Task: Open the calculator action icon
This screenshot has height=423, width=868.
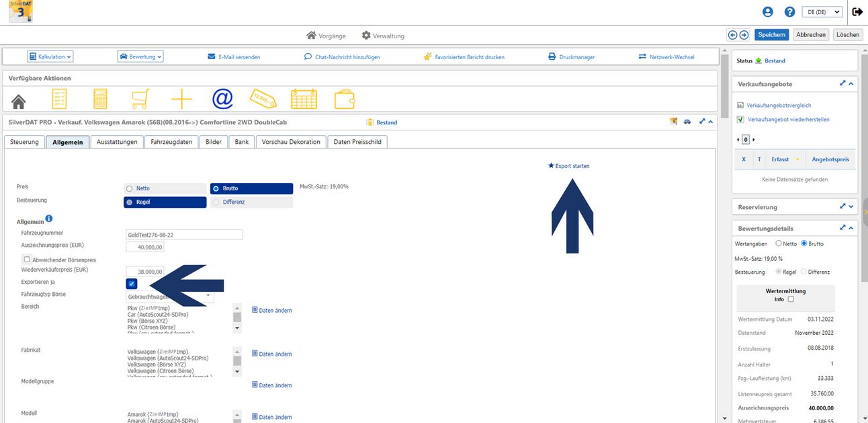Action: 100,100
